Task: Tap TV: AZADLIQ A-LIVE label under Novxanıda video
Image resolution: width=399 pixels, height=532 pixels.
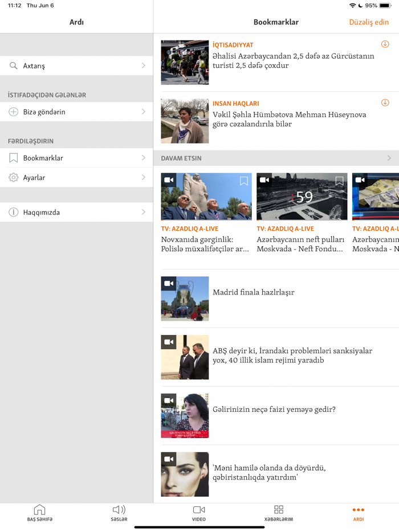Action: pos(189,228)
